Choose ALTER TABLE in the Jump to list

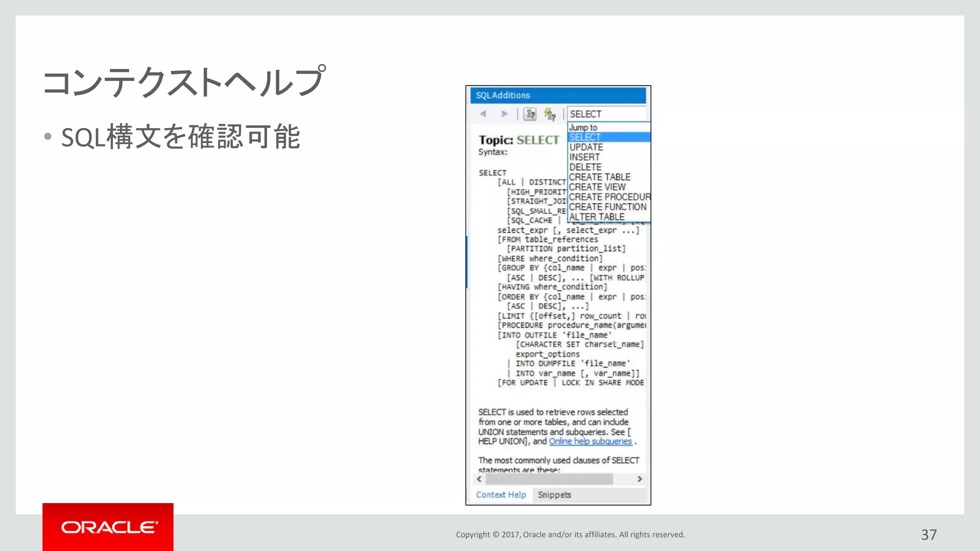[609, 217]
